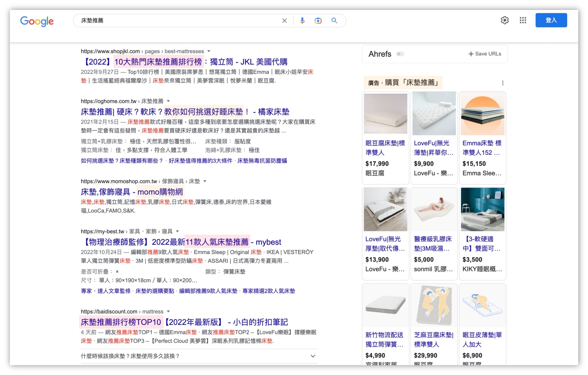Screen dimensions: 588x375
Task: Open the shopping ads three-dot menu
Action: [x=503, y=83]
